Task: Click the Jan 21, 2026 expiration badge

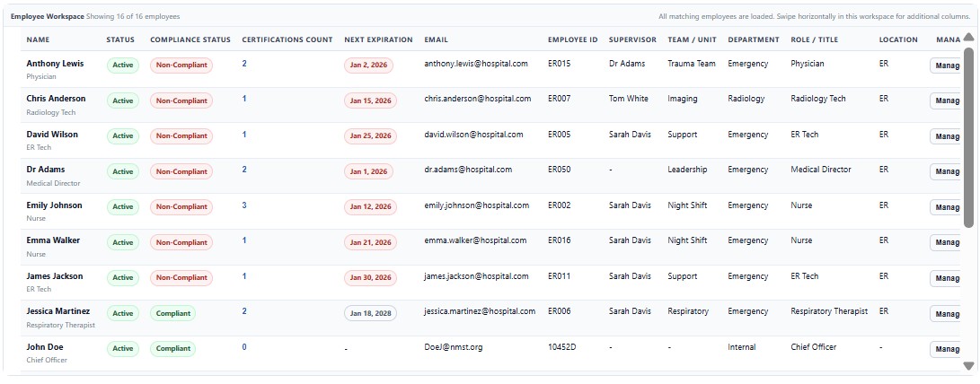Action: (x=371, y=242)
